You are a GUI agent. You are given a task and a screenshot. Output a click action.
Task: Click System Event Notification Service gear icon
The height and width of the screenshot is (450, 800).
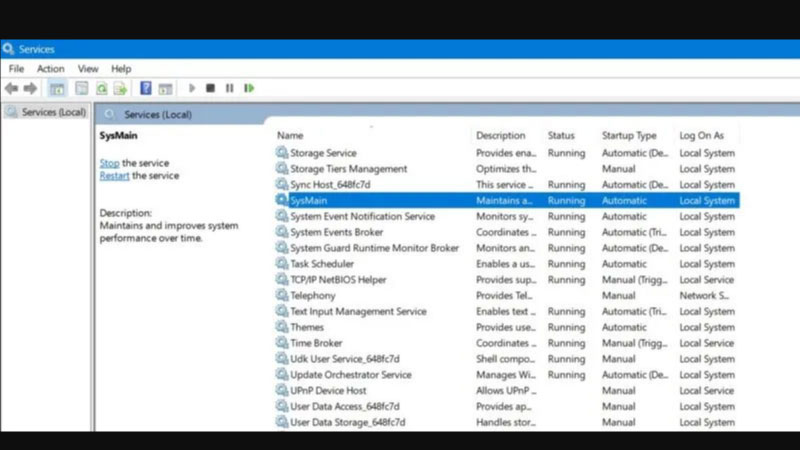pos(282,215)
